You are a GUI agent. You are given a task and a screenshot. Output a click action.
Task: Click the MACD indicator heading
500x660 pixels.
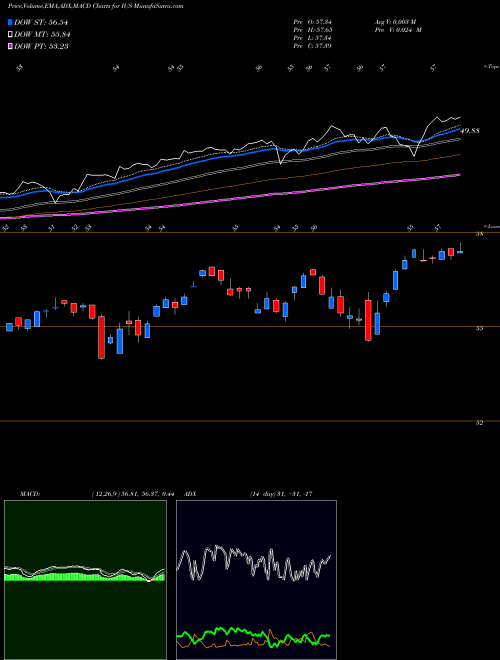click(29, 494)
